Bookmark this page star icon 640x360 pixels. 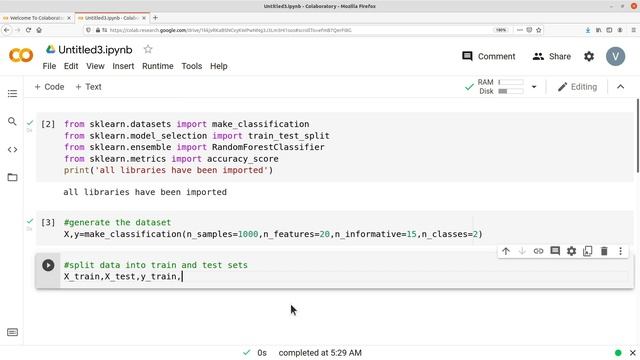click(539, 30)
